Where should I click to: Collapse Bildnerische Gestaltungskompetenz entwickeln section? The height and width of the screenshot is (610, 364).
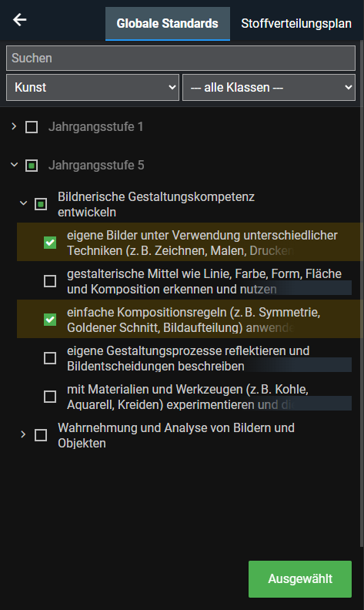(23, 203)
